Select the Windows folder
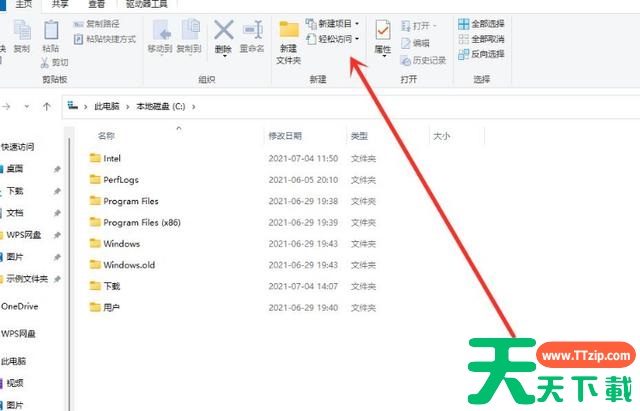The image size is (640, 411). [115, 244]
